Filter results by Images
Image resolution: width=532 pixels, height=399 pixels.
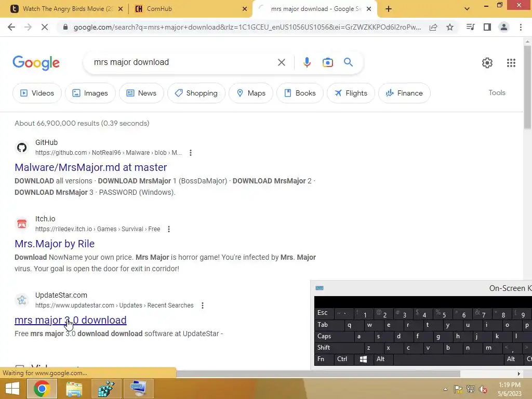[x=90, y=93]
